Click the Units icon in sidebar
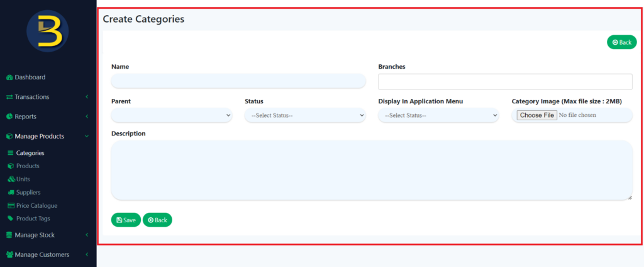 coord(10,179)
